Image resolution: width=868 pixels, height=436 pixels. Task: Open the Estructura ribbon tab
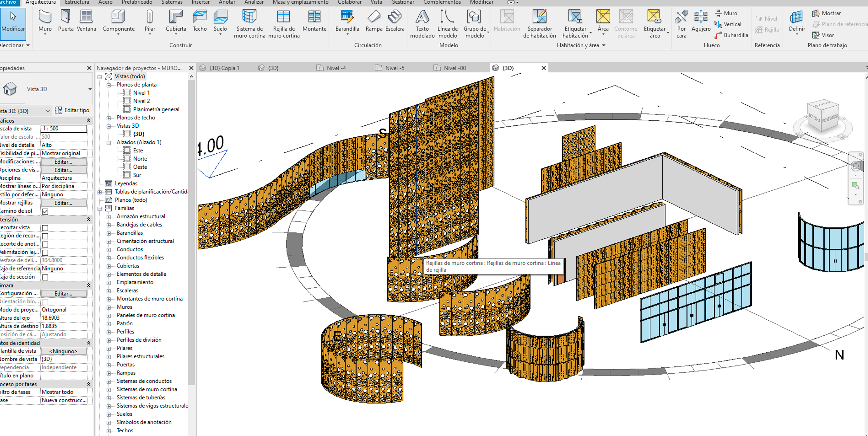tap(77, 2)
